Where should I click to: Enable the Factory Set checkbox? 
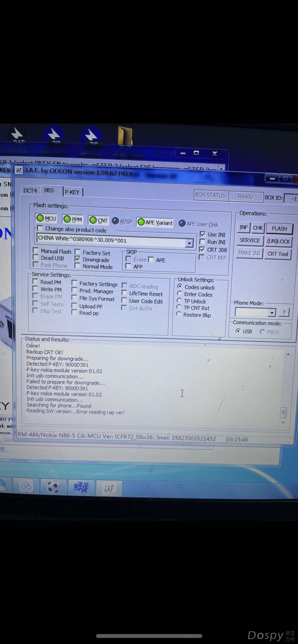click(77, 252)
